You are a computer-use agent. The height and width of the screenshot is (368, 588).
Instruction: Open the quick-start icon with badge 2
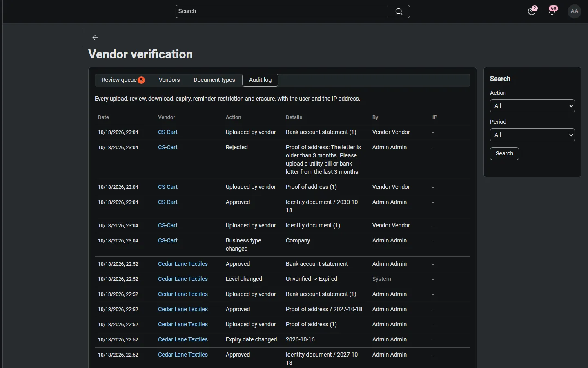click(x=532, y=11)
